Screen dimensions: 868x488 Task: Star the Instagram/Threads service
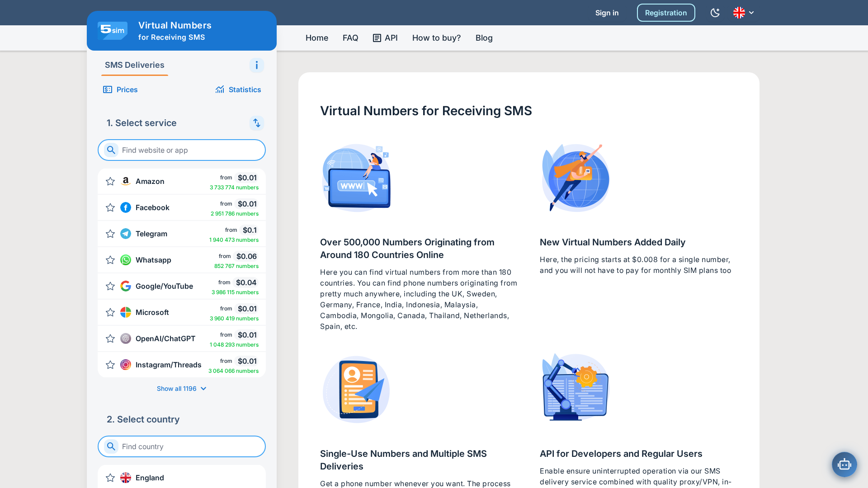(x=110, y=365)
